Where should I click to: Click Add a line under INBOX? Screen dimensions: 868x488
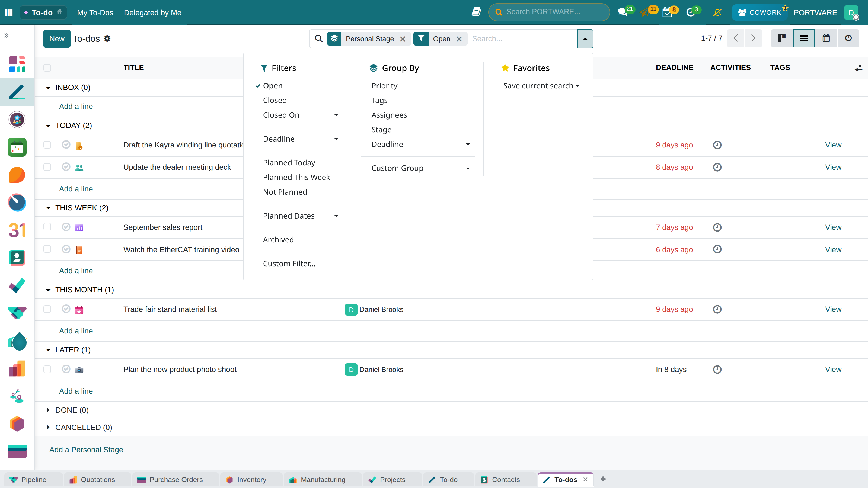[76, 107]
